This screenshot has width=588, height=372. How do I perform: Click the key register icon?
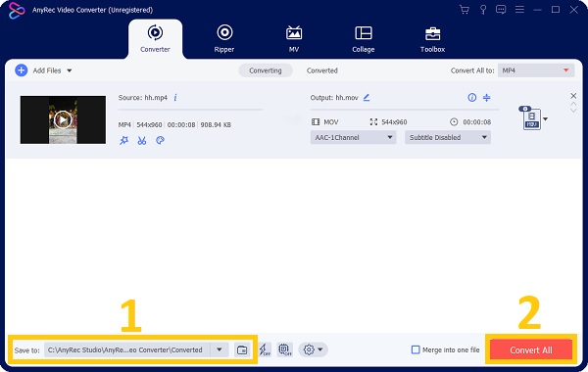pyautogui.click(x=483, y=10)
